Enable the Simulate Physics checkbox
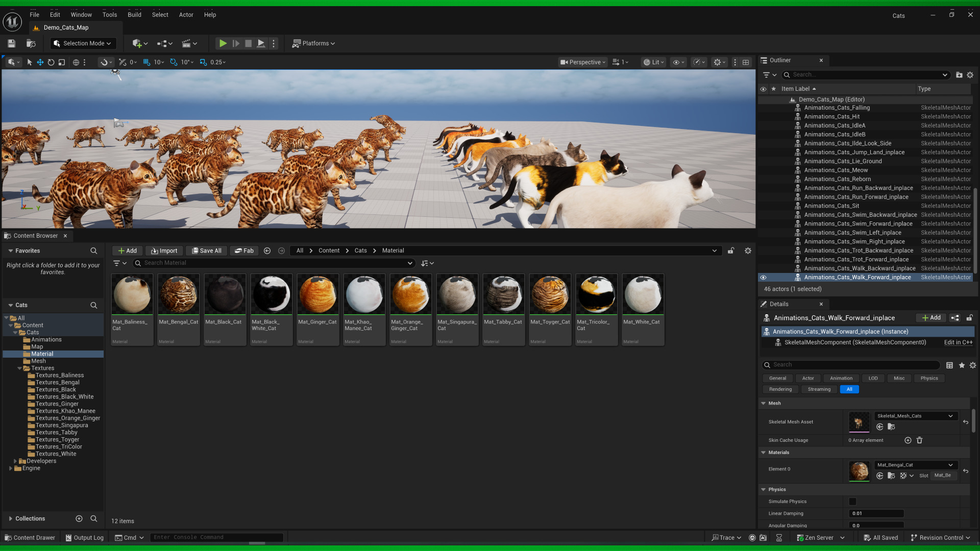 click(x=852, y=502)
